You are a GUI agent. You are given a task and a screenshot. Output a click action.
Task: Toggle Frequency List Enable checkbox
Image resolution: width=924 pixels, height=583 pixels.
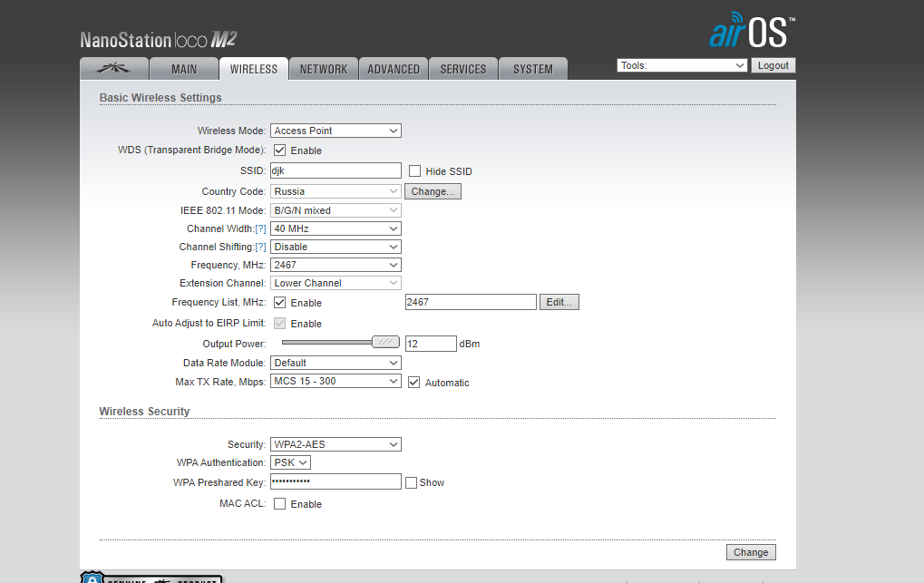coord(280,303)
